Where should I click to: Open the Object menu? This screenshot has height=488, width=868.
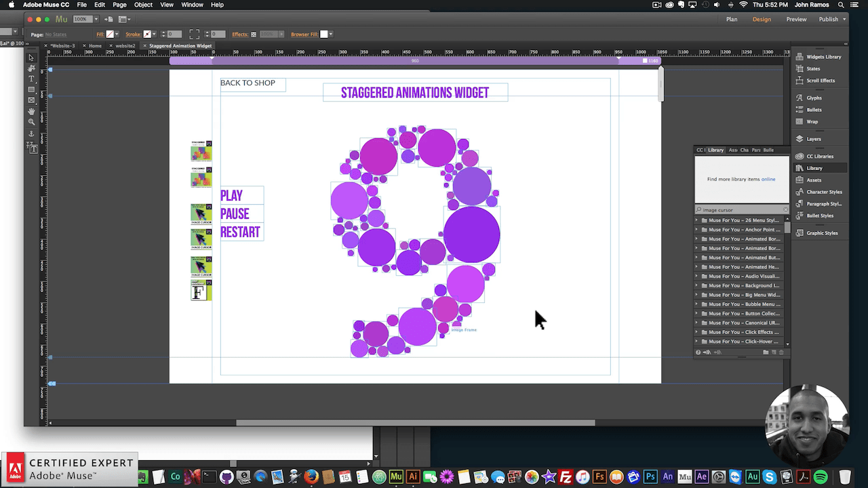coord(143,5)
